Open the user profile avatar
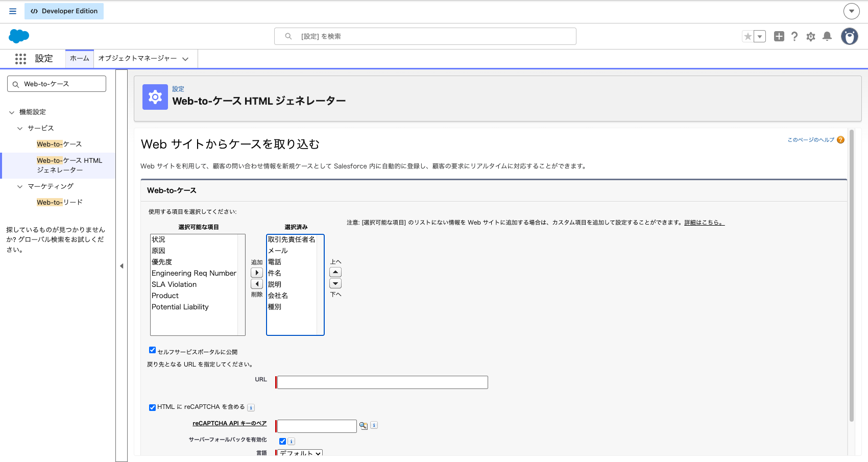Image resolution: width=868 pixels, height=462 pixels. pyautogui.click(x=850, y=36)
